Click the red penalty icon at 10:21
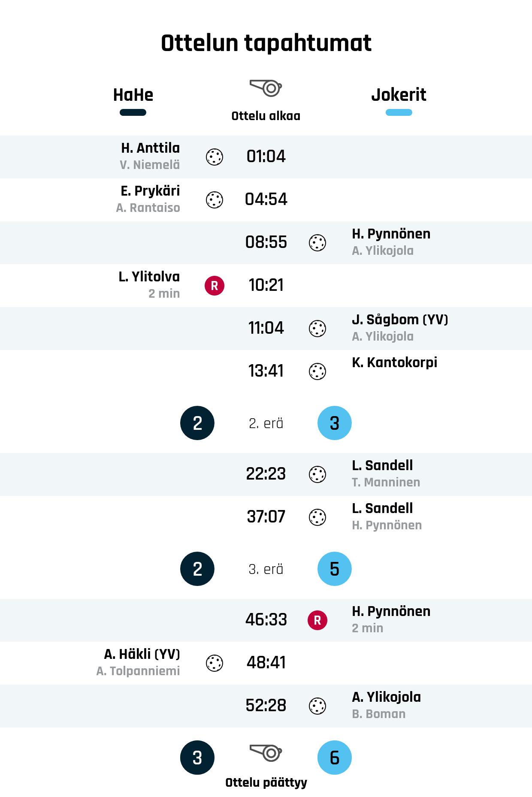532x797 pixels. point(215,286)
